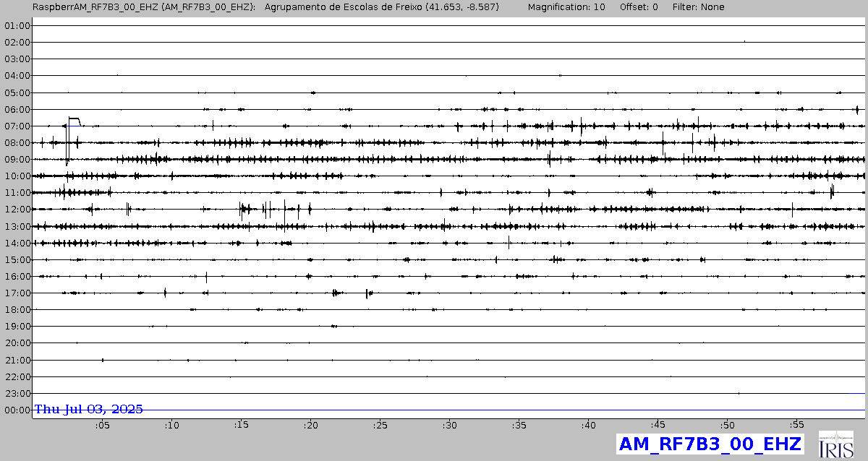Click the :05 minute axis label
Screen dimensions: 868x461
(x=102, y=425)
